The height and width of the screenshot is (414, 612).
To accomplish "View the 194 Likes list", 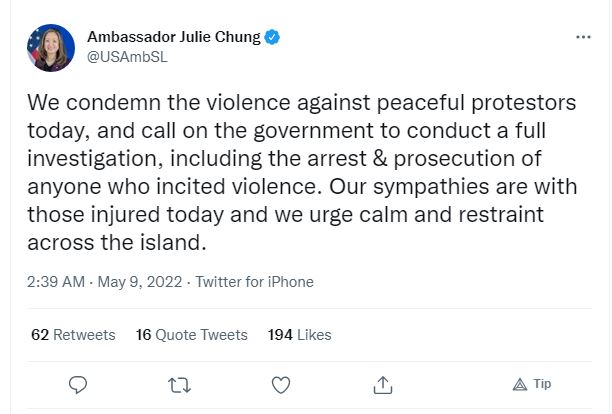I will (299, 334).
